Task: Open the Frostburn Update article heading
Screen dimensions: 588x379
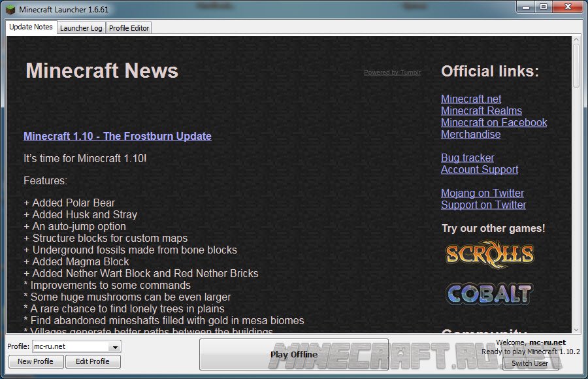Action: click(x=117, y=136)
